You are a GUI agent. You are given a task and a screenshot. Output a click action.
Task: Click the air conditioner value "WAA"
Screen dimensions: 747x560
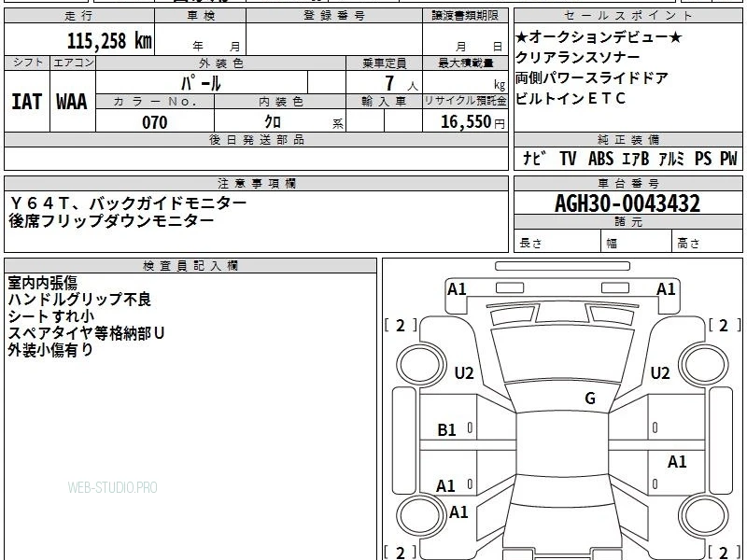tap(72, 102)
